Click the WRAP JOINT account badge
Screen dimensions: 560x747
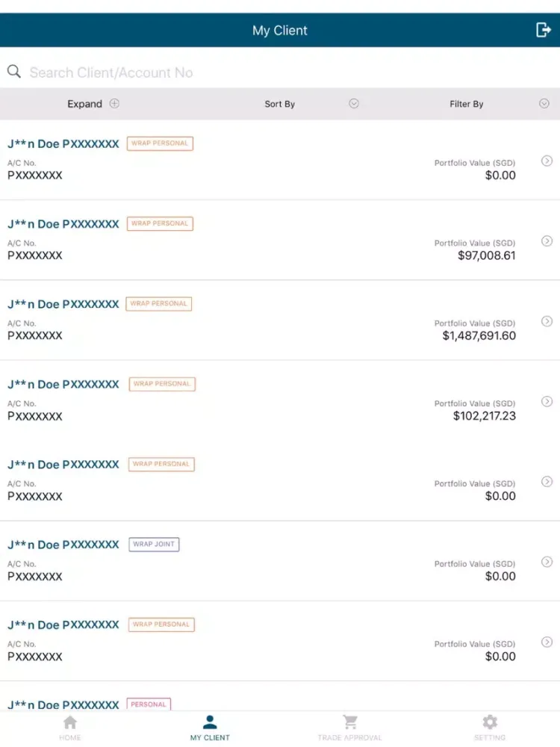pyautogui.click(x=154, y=544)
